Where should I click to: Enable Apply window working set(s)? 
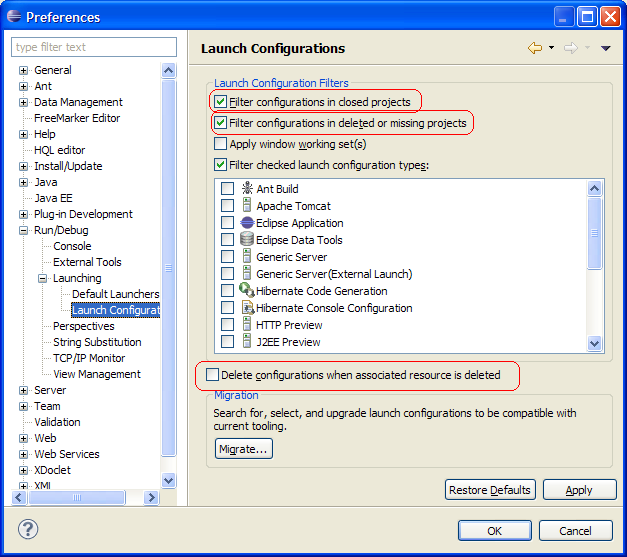point(220,144)
